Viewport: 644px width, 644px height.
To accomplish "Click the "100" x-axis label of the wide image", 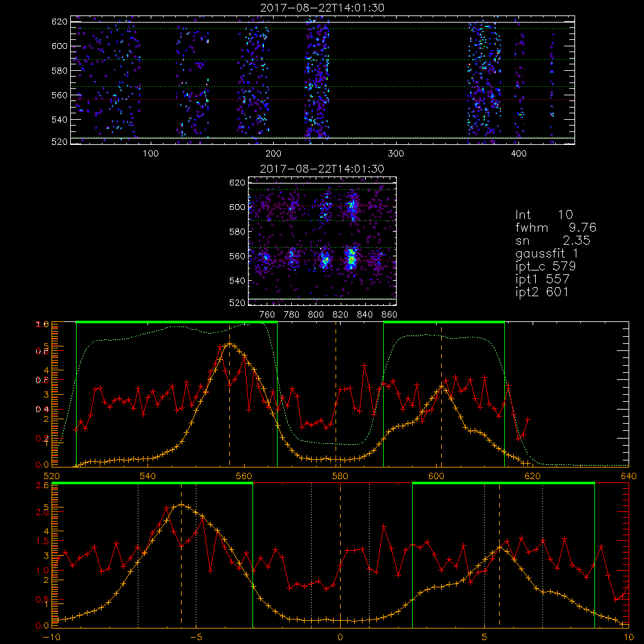I will pos(151,154).
